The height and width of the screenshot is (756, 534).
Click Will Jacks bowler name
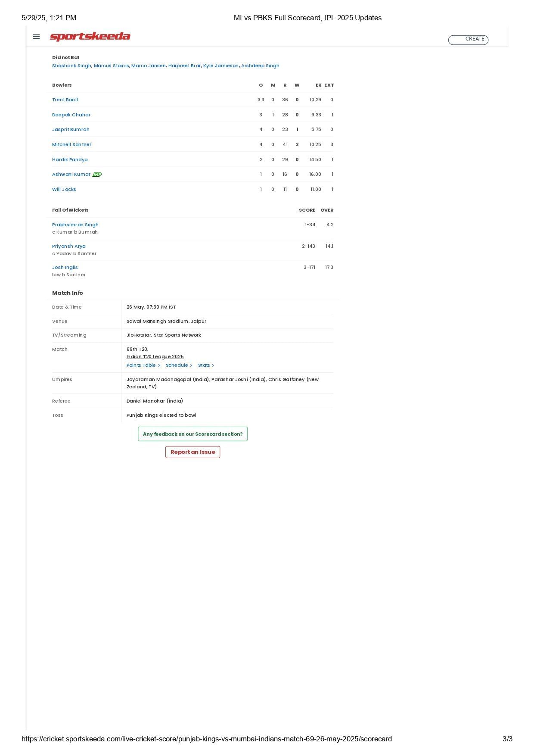64,190
